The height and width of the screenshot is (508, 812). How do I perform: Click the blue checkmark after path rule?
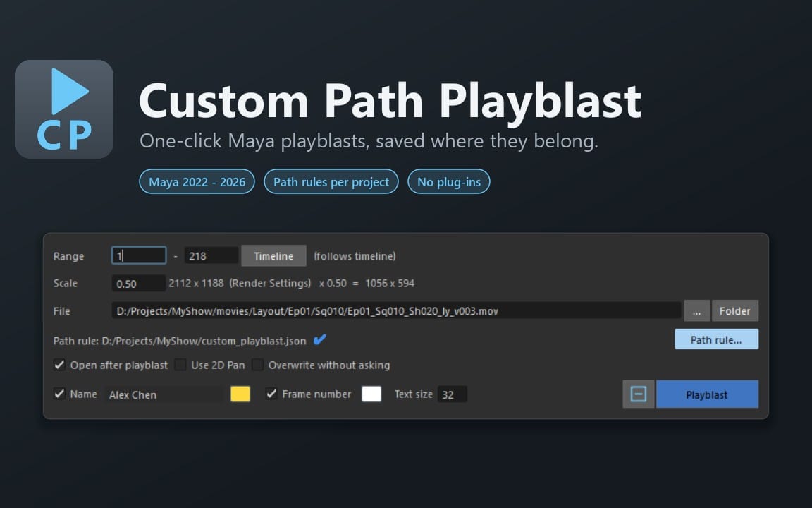[x=320, y=340]
